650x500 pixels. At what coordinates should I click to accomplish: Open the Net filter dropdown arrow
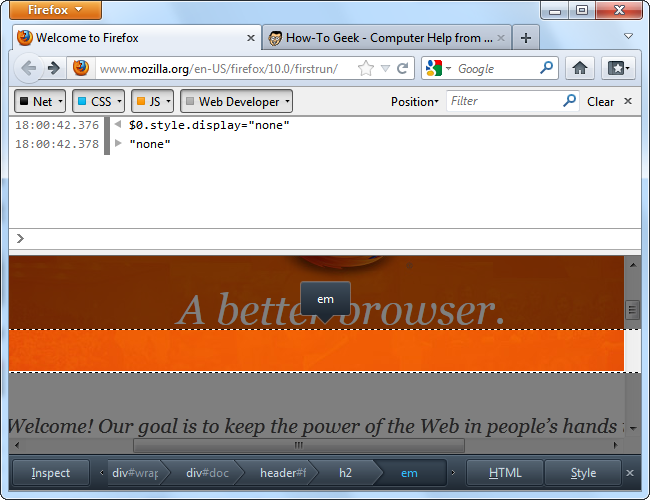[61, 101]
